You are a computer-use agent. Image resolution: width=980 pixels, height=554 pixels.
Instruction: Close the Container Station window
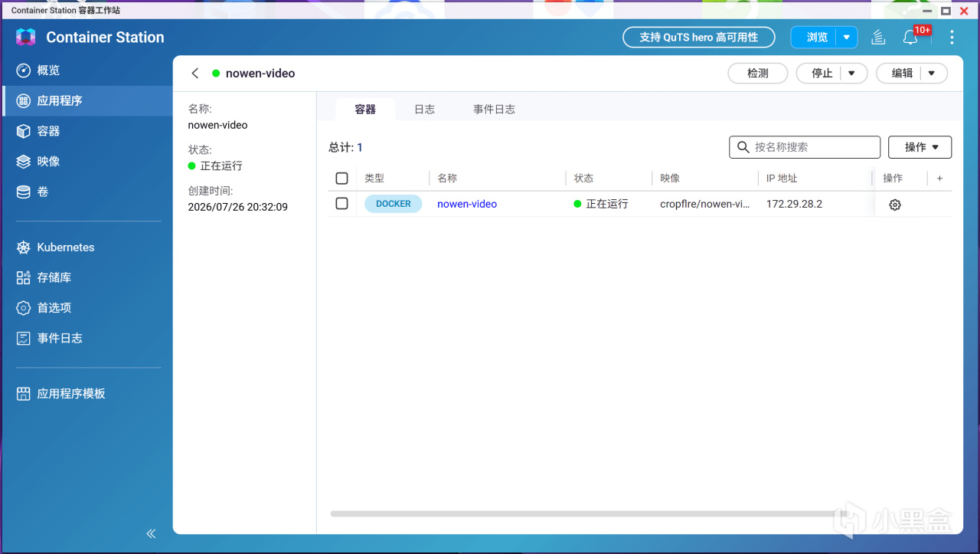(965, 10)
